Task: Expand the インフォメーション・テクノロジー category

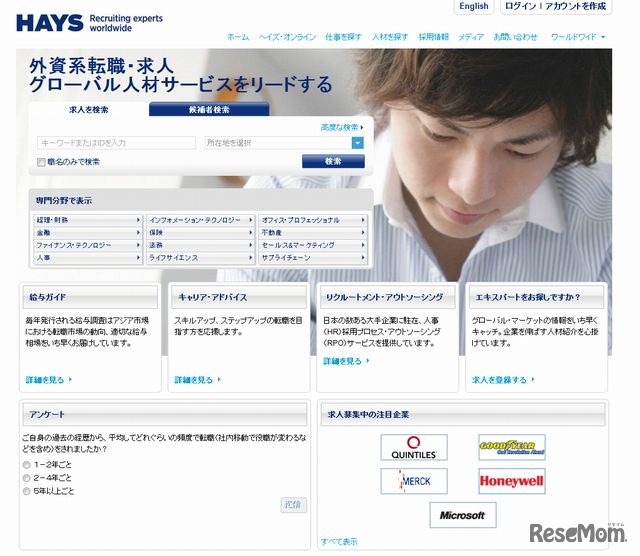Action: coord(201,220)
